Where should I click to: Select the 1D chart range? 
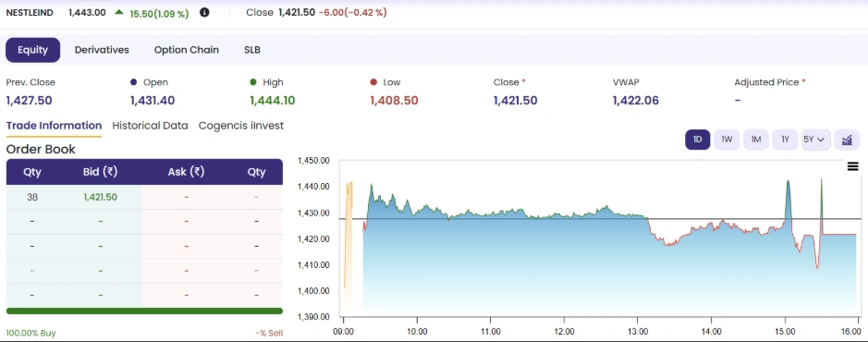pos(698,140)
